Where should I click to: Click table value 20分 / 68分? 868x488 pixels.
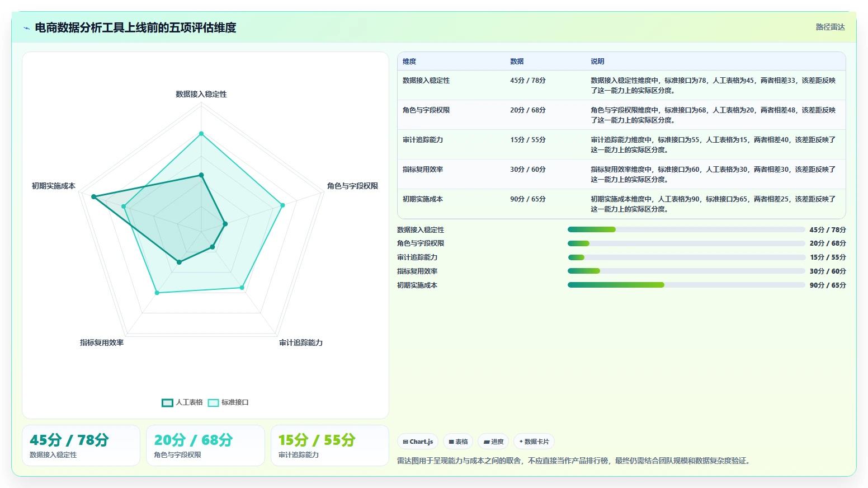528,110
